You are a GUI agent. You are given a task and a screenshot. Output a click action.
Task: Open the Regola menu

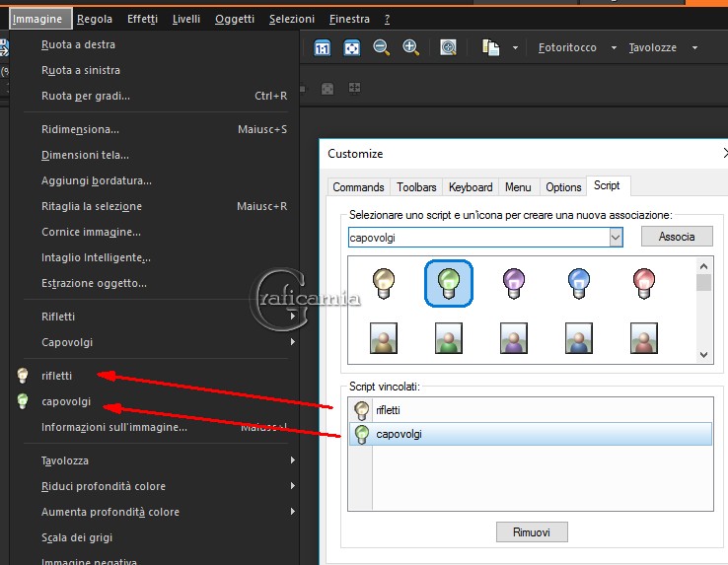click(95, 19)
